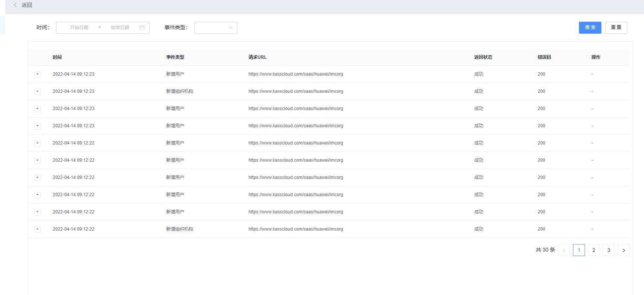
Task: Open the 事件类型 dropdown filter
Action: [216, 28]
